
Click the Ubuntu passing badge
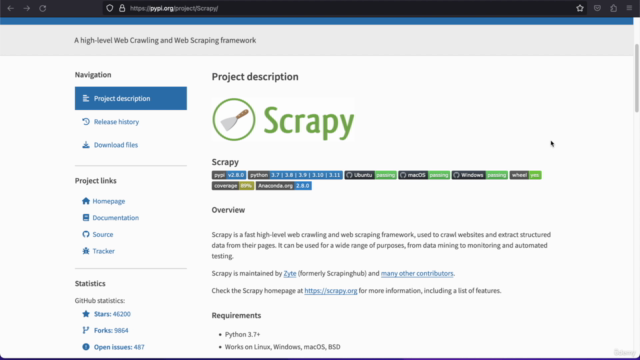[371, 175]
